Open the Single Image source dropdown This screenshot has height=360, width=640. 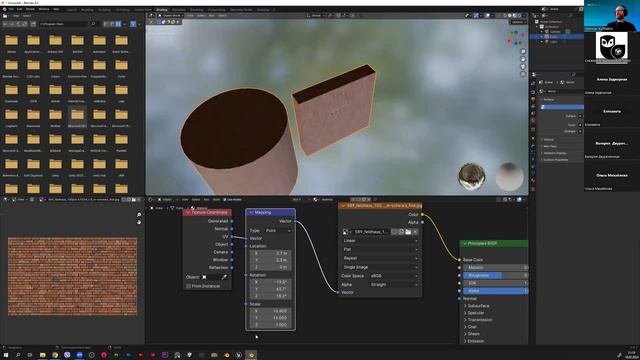pos(380,267)
